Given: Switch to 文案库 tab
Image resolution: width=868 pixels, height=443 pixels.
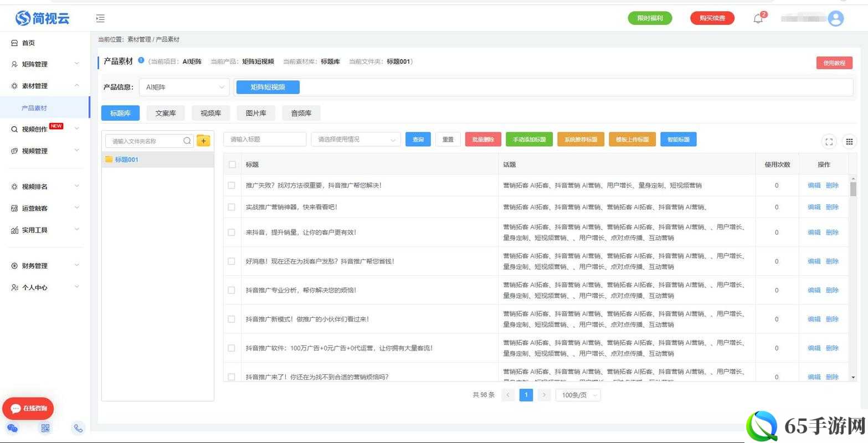Looking at the screenshot, I should pyautogui.click(x=166, y=113).
